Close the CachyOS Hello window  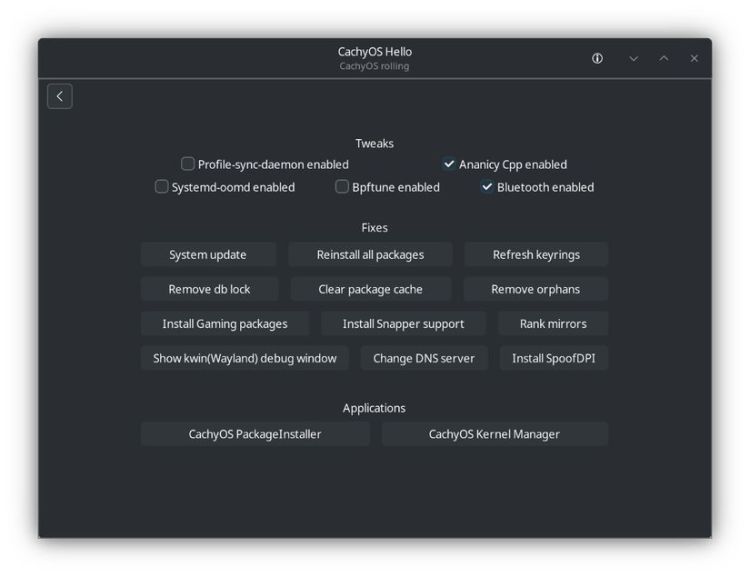pos(694,59)
